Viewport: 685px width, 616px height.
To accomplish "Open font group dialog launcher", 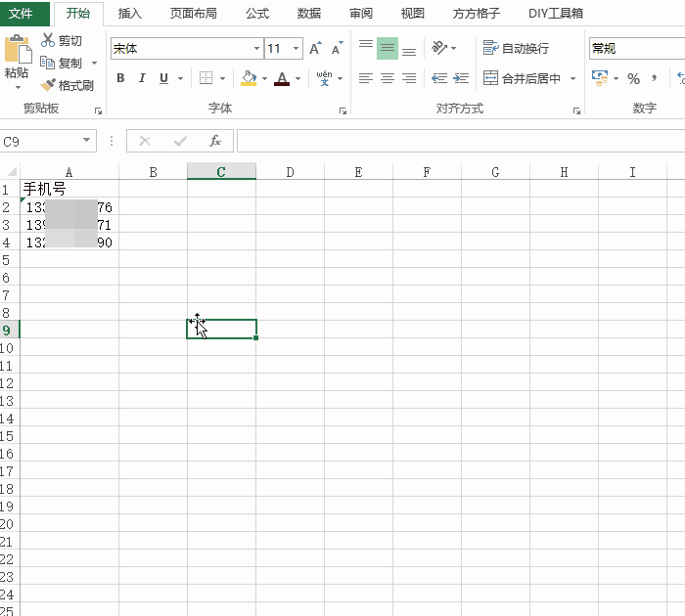I will click(x=342, y=111).
